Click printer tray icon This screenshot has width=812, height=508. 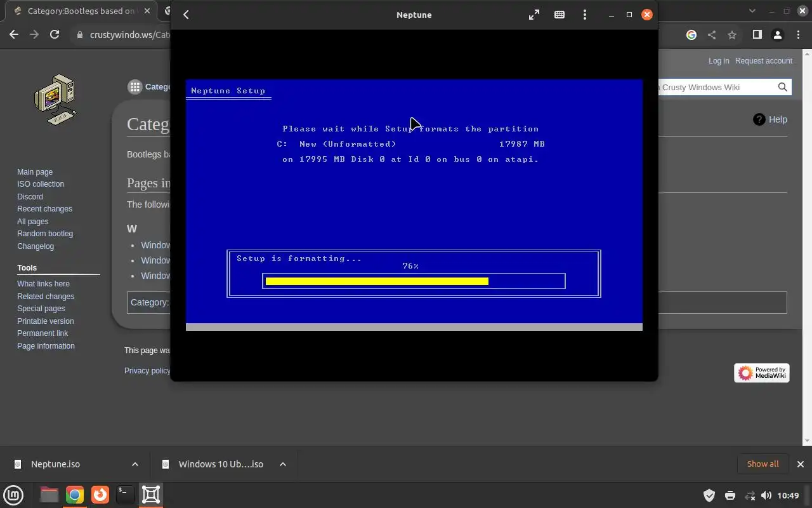click(730, 495)
